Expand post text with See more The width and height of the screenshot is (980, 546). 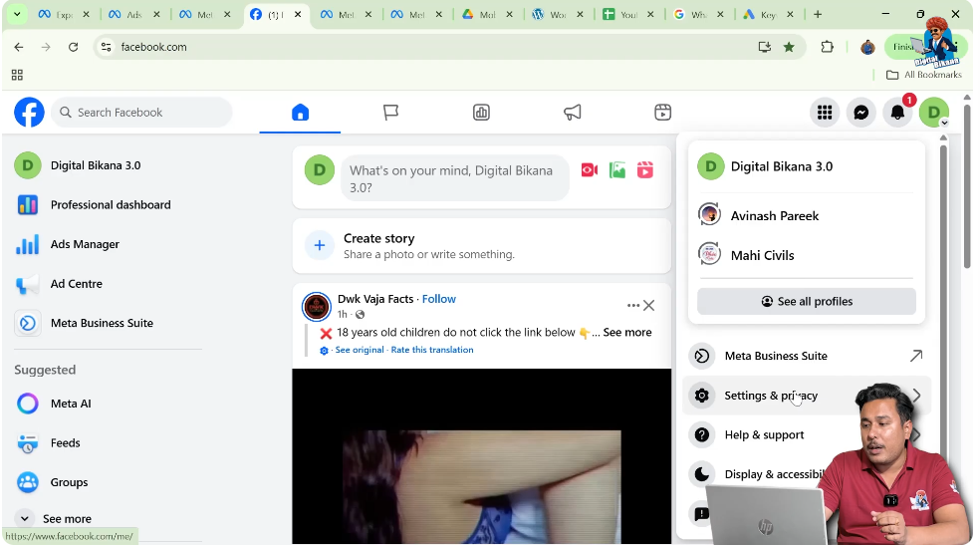tap(626, 332)
